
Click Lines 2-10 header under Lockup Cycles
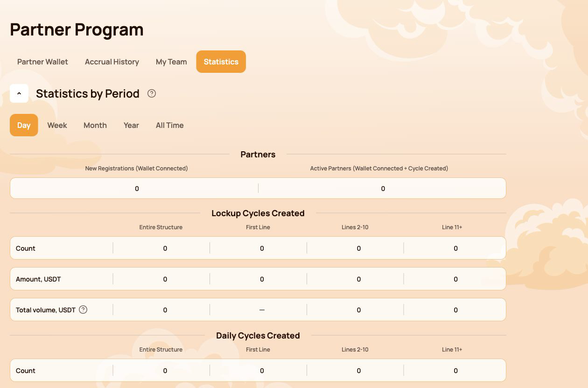(x=355, y=227)
